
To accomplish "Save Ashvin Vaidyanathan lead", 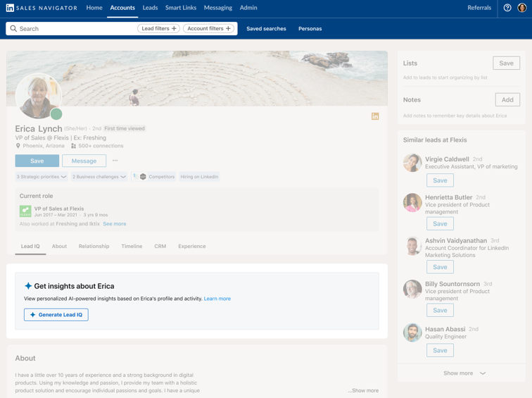I will (x=440, y=267).
